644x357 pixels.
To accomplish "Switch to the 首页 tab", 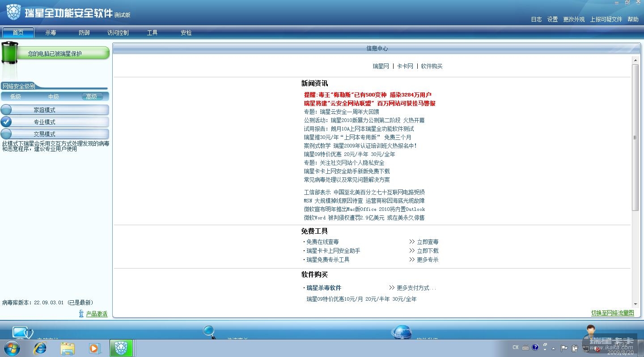I will pos(18,33).
